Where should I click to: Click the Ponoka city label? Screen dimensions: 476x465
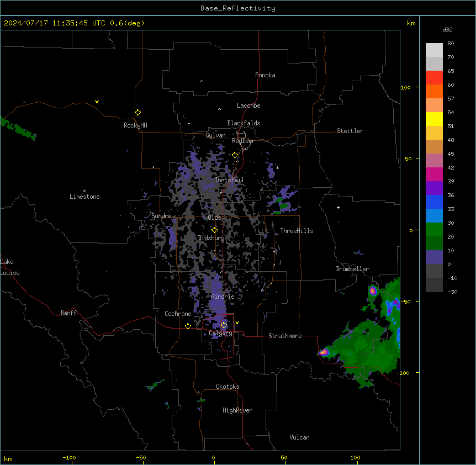[x=265, y=75]
